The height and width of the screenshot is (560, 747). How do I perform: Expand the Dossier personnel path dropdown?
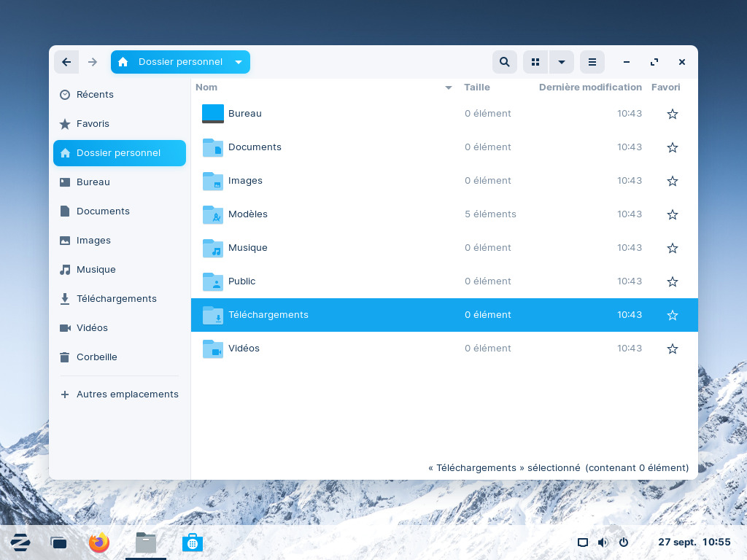pyautogui.click(x=239, y=62)
